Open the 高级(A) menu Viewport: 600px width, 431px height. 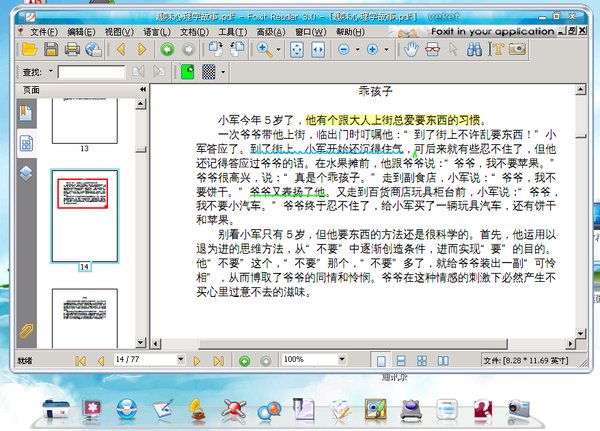click(x=271, y=32)
